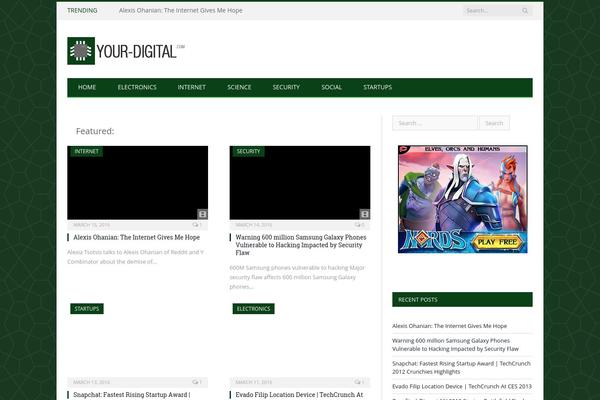The height and width of the screenshot is (400, 600).
Task: Click the Electronics category badge
Action: [253, 309]
